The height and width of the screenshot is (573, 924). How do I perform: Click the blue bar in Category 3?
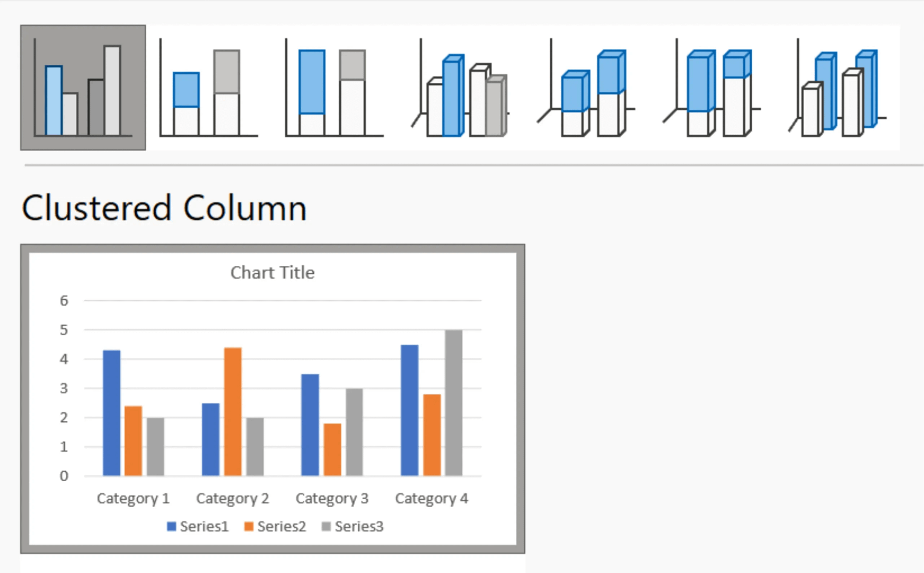pyautogui.click(x=310, y=424)
